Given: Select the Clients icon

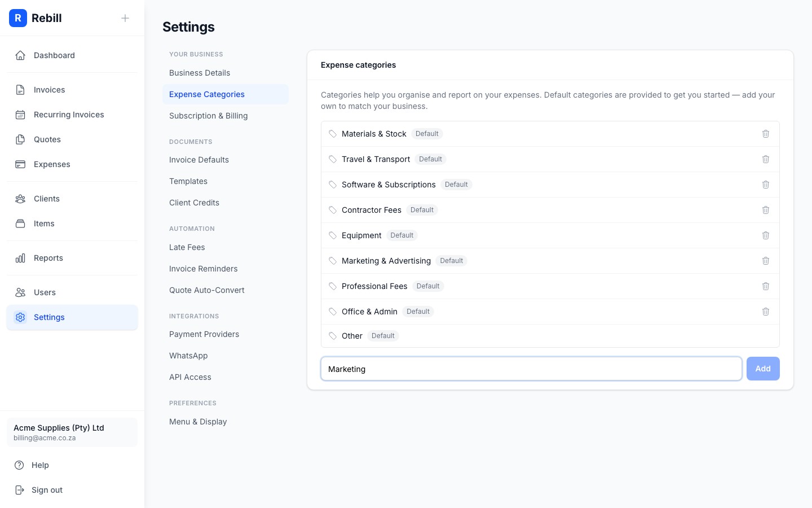Looking at the screenshot, I should click(20, 199).
